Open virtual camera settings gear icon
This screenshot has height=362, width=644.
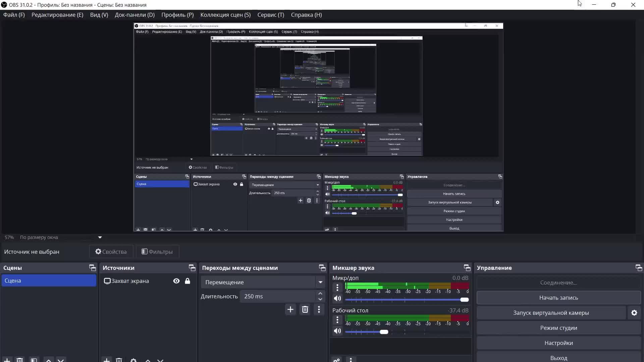point(634,313)
